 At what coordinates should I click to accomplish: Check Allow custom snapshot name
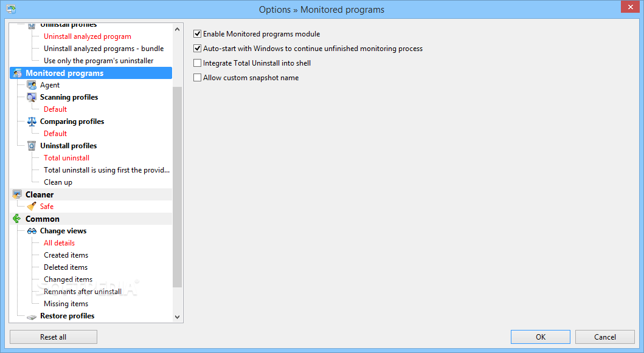click(x=197, y=78)
